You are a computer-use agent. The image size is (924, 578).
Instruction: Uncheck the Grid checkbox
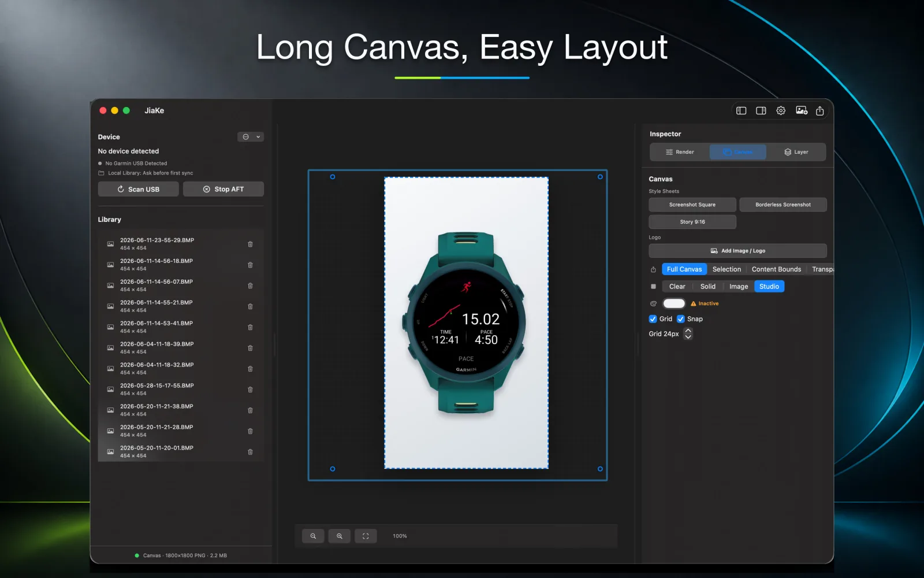(x=653, y=319)
